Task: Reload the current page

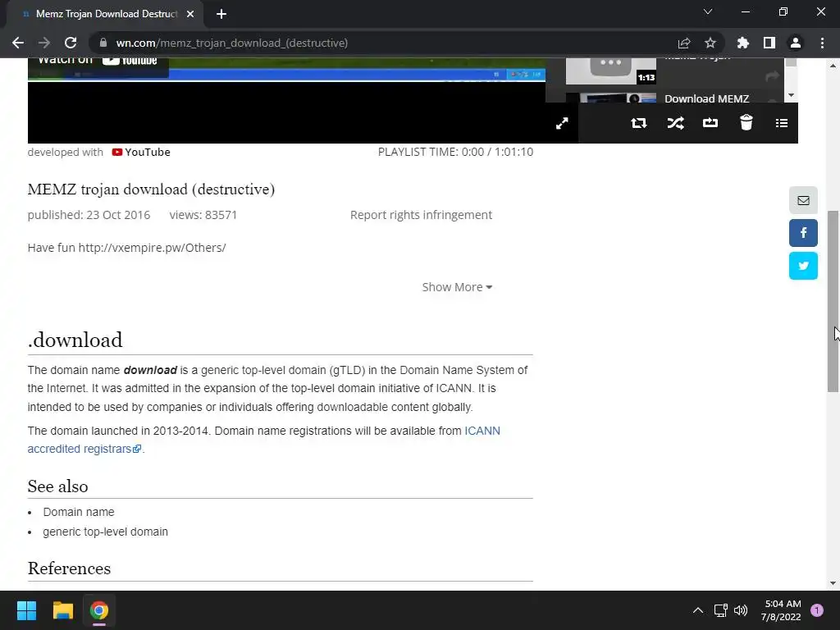Action: 71,43
